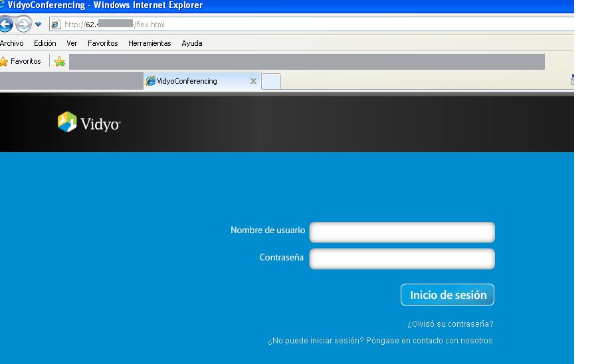Open the Herramientas menu
Screen dimensions: 602x364
(x=150, y=43)
